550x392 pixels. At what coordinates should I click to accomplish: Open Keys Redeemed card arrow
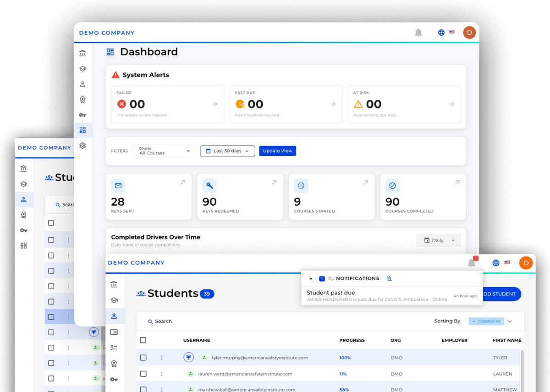[274, 182]
